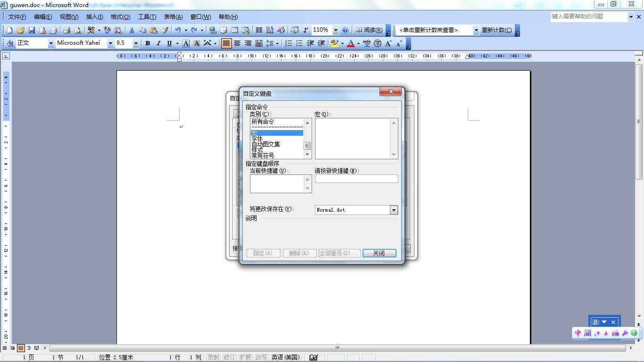Expand the font color dropdown arrow
The width and height of the screenshot is (644, 362).
[x=358, y=43]
